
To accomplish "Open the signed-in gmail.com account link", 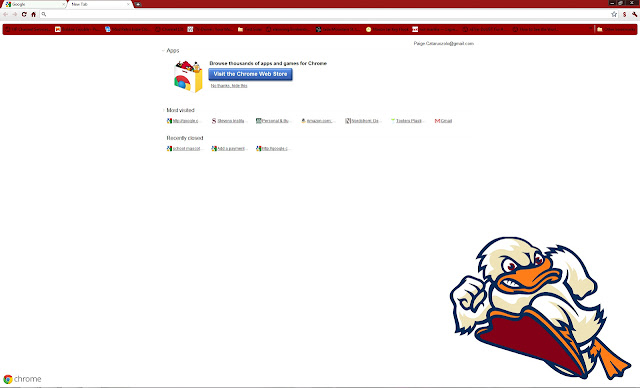I will (x=444, y=43).
